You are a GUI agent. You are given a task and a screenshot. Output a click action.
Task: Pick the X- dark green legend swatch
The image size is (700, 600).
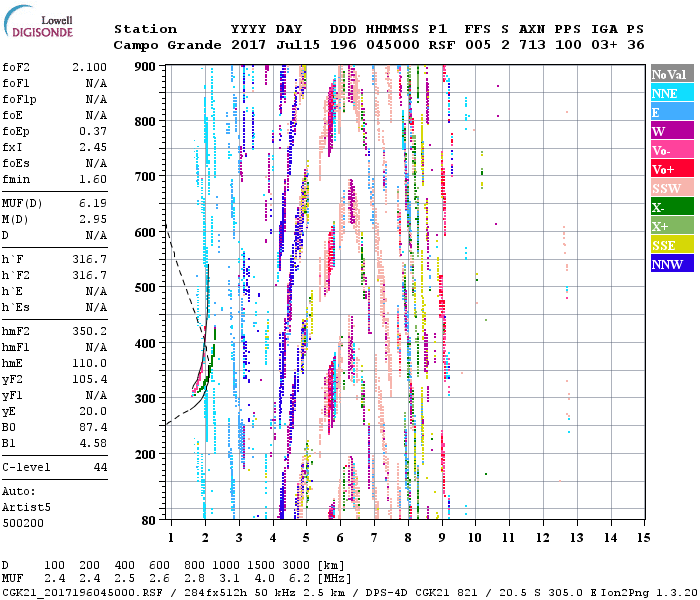(x=672, y=207)
